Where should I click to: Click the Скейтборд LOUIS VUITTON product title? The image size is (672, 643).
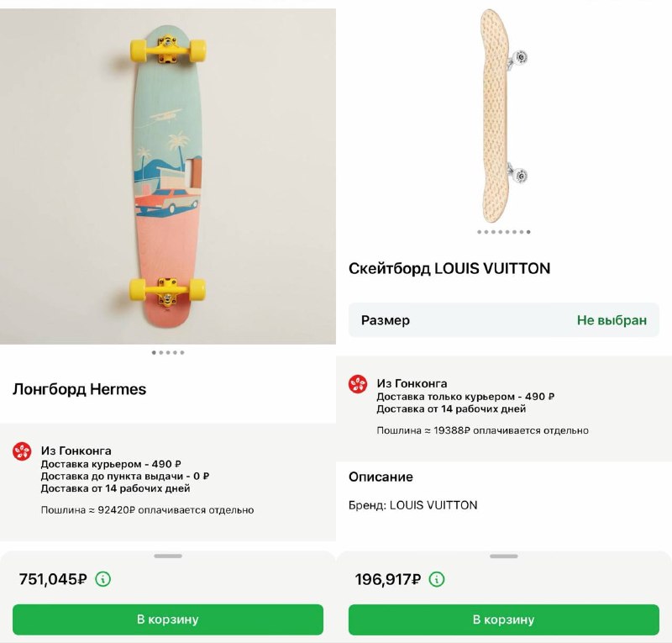pyautogui.click(x=449, y=269)
